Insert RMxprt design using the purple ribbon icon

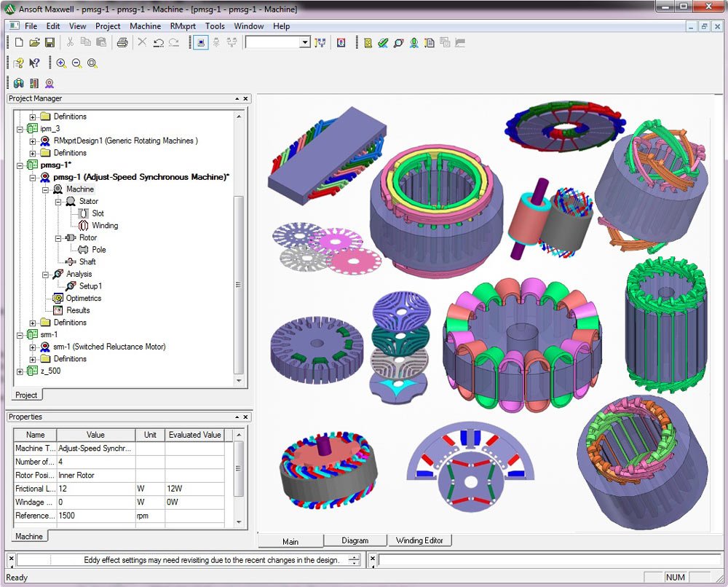click(50, 83)
